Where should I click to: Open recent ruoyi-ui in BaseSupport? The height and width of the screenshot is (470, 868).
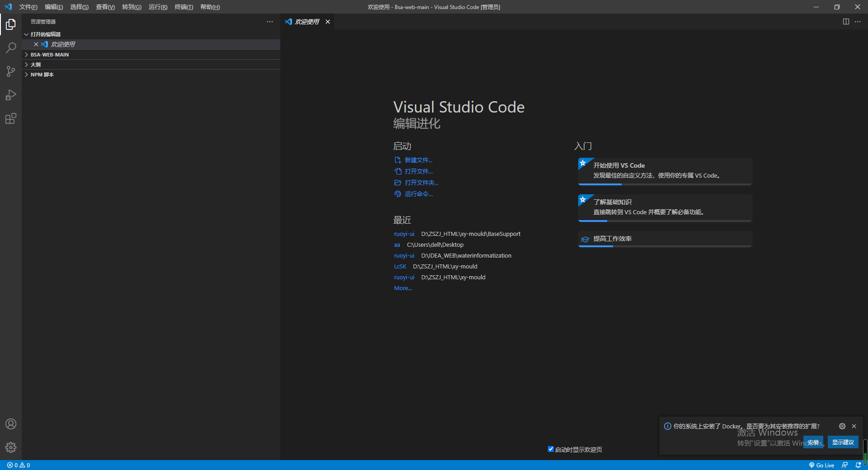coord(404,234)
